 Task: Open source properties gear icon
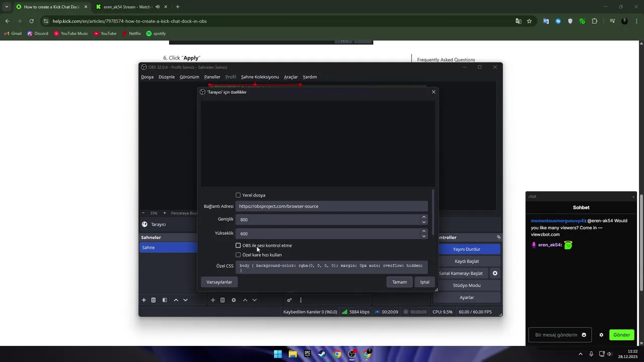coord(233,300)
